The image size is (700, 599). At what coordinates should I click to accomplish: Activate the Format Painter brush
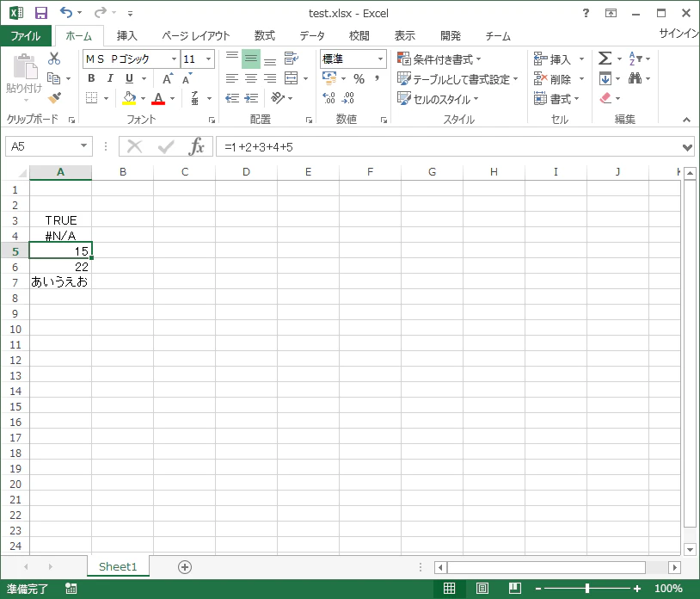[x=54, y=97]
